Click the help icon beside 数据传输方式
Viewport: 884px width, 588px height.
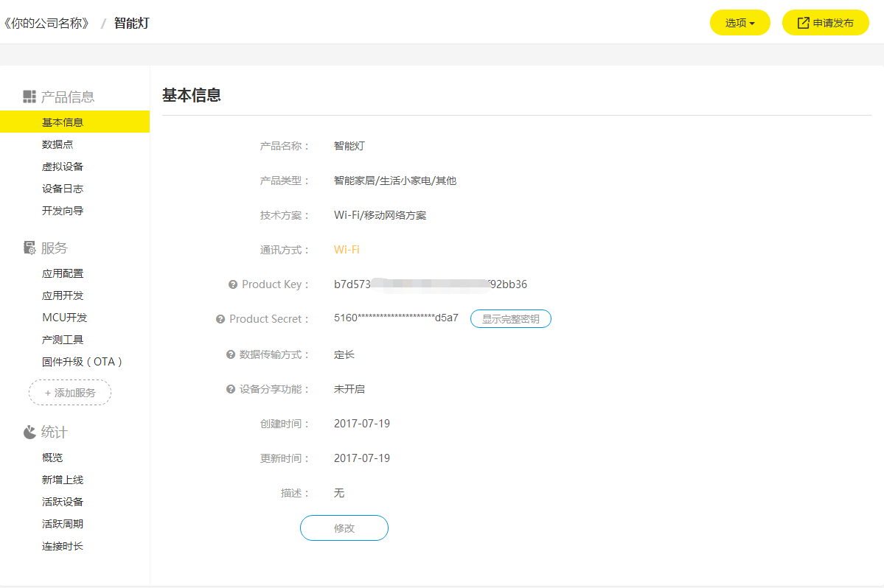[231, 354]
